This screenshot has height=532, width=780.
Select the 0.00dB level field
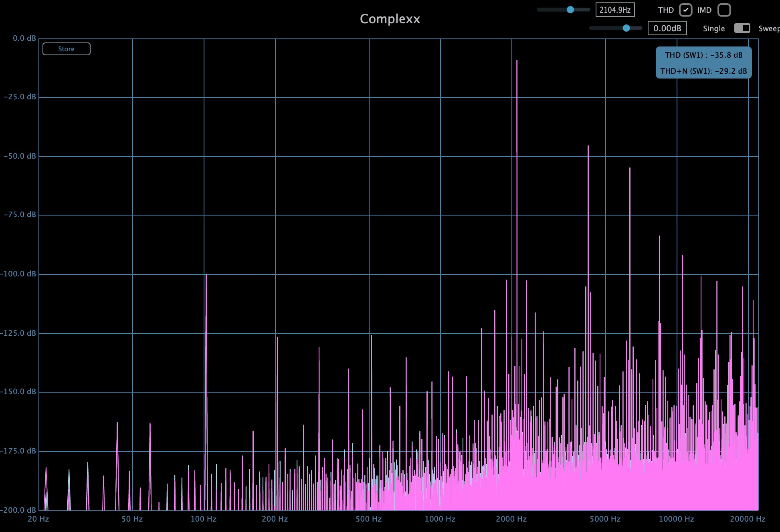point(667,28)
